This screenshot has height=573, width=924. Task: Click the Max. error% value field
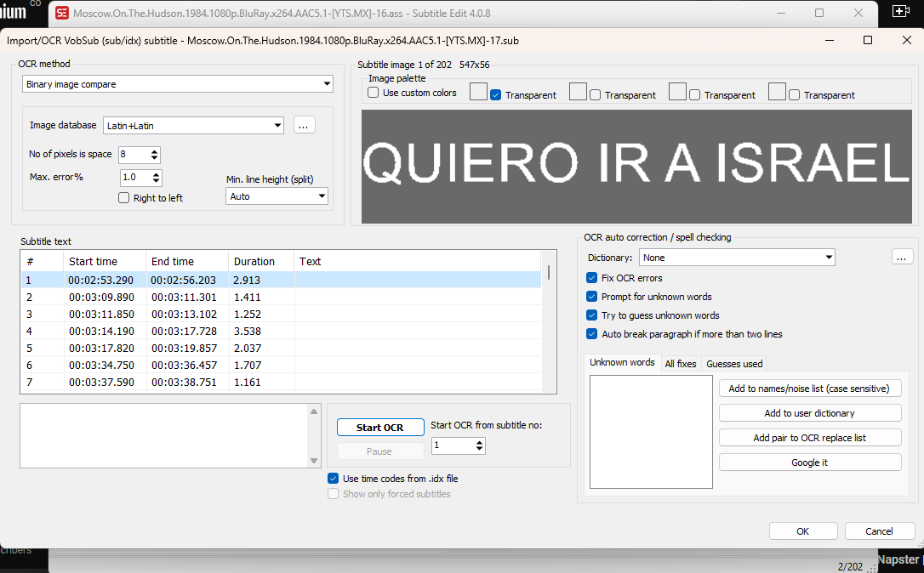click(x=135, y=178)
